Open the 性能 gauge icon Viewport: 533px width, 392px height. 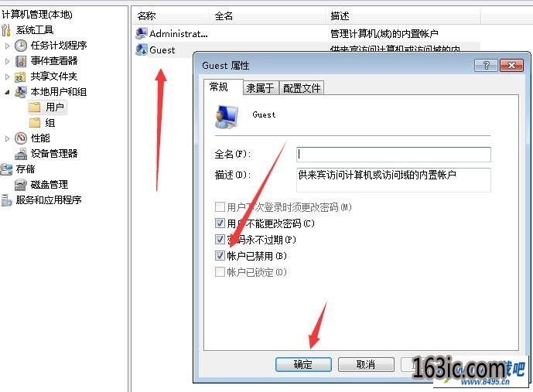[x=21, y=138]
